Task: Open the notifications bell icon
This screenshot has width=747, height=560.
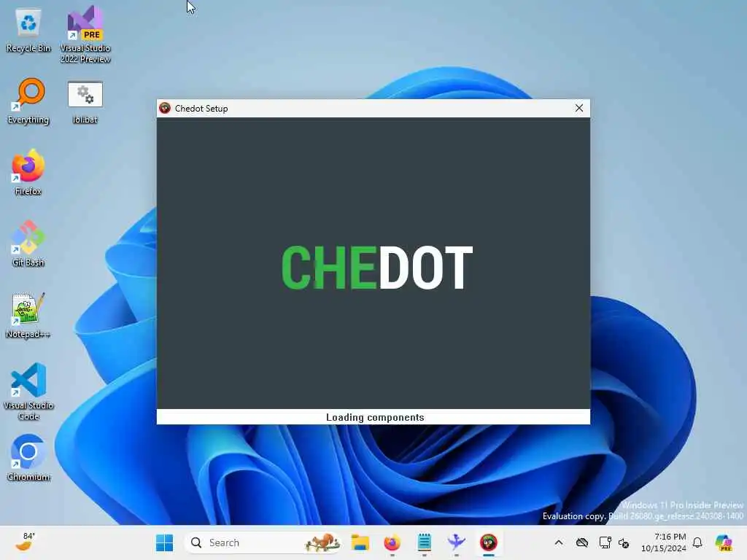Action: coord(697,542)
